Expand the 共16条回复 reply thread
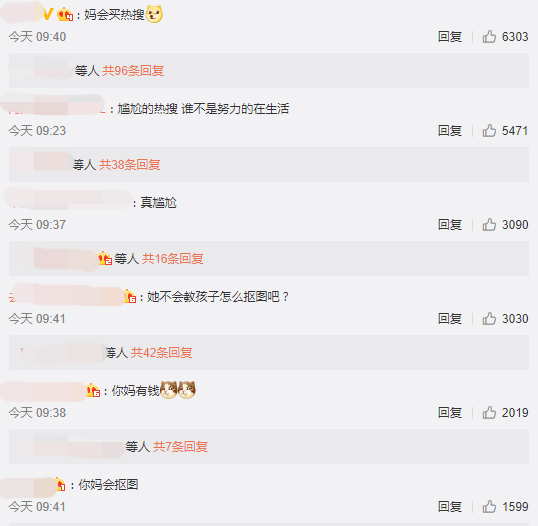The height and width of the screenshot is (526, 538). click(173, 259)
